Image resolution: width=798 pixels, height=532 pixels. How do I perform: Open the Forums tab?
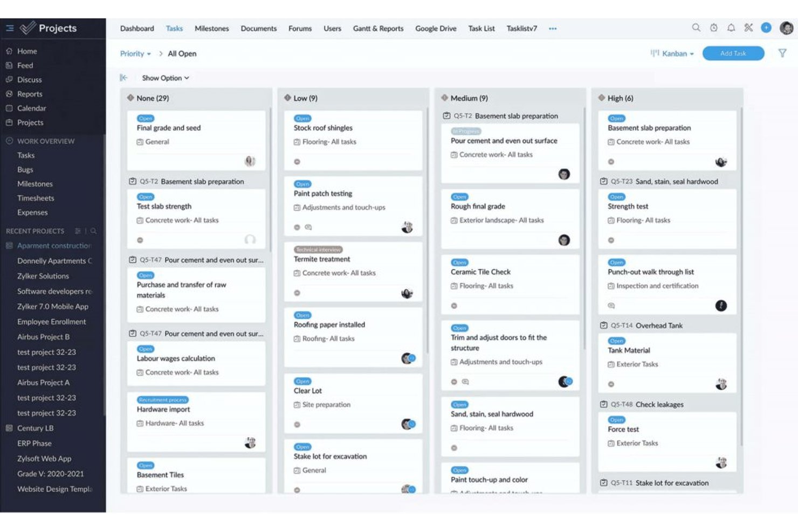coord(300,29)
